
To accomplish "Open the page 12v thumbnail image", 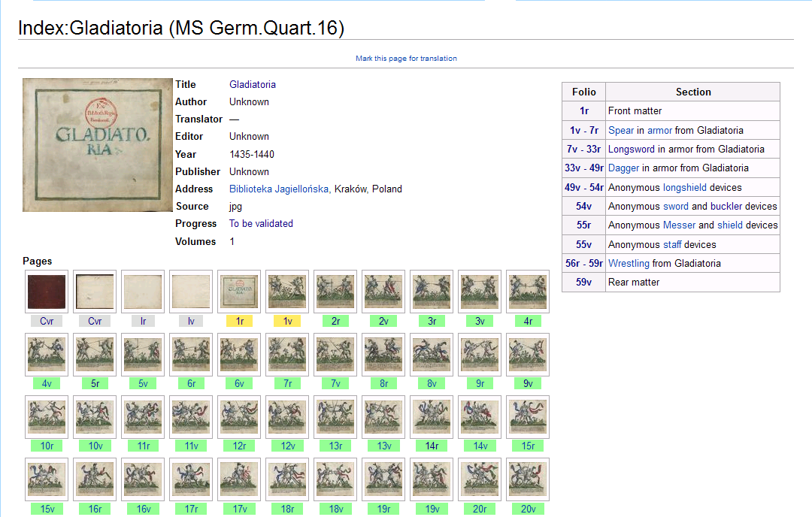I will coord(287,417).
